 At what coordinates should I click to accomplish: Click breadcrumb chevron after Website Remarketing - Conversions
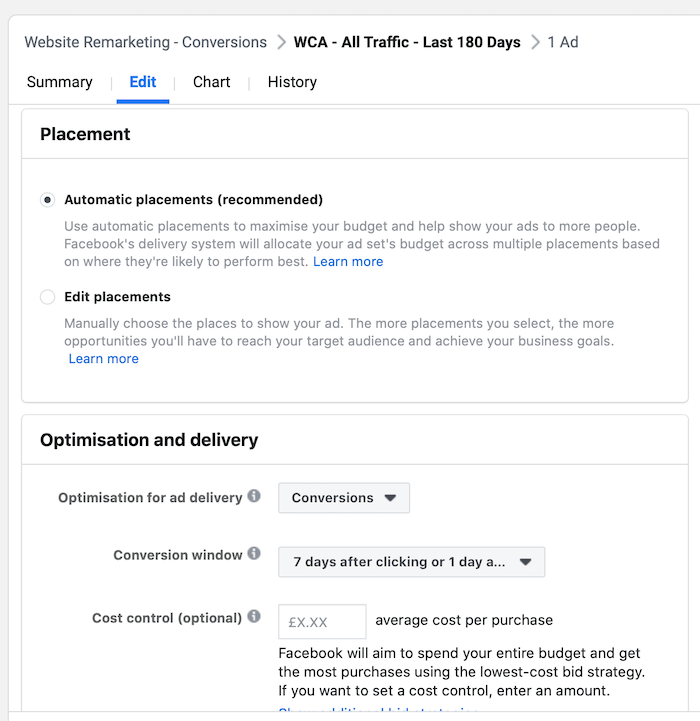pos(281,42)
